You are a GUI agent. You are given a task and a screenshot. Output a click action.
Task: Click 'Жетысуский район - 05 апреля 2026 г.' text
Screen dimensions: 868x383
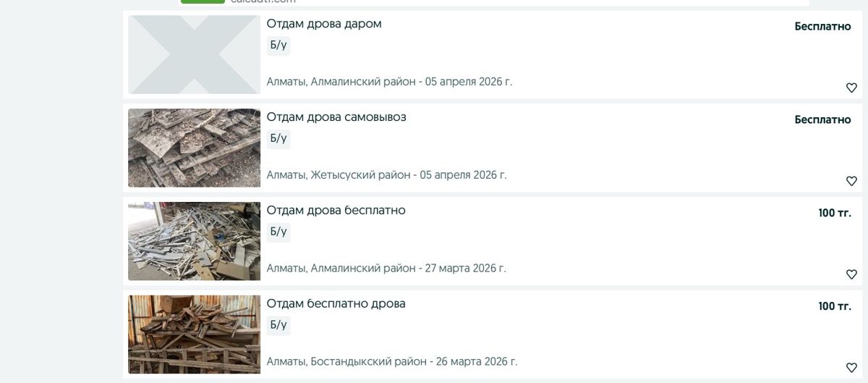[409, 175]
